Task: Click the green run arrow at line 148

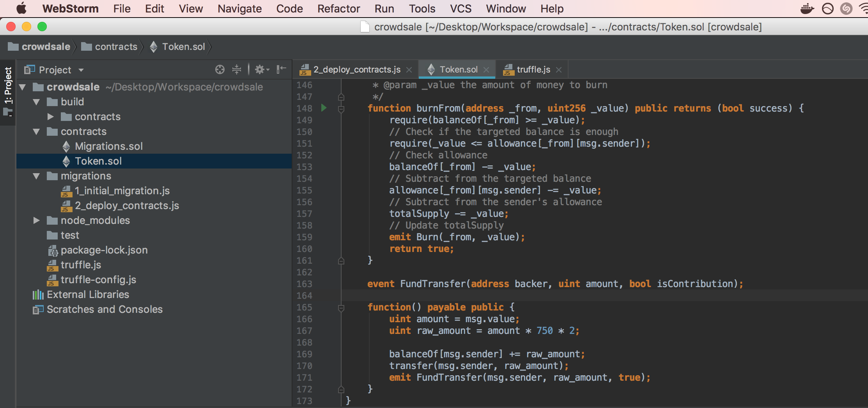Action: click(324, 108)
